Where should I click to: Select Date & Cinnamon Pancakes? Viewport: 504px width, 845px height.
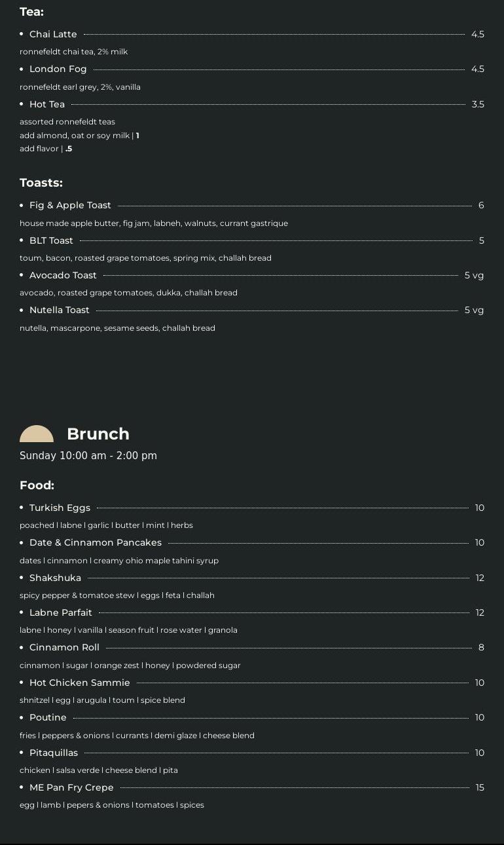click(x=95, y=542)
